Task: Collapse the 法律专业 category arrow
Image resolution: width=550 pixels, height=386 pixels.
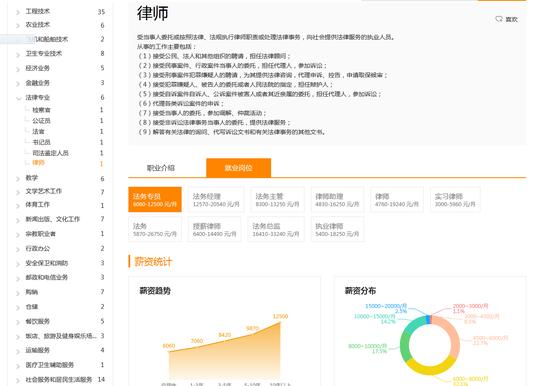Action: pyautogui.click(x=19, y=98)
